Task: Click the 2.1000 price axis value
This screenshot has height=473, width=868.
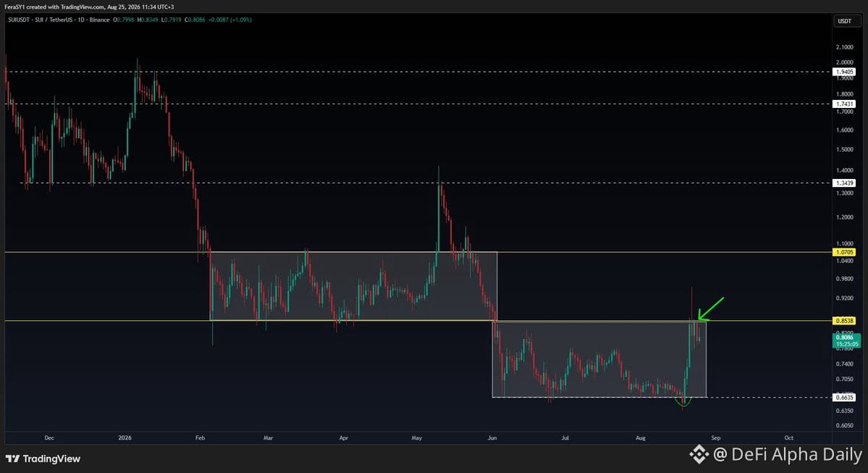Action: click(x=845, y=47)
